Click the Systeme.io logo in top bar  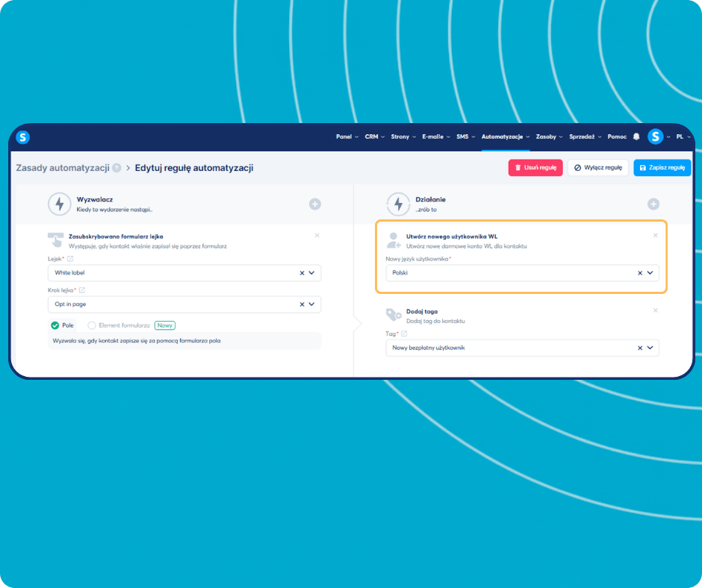pos(23,137)
